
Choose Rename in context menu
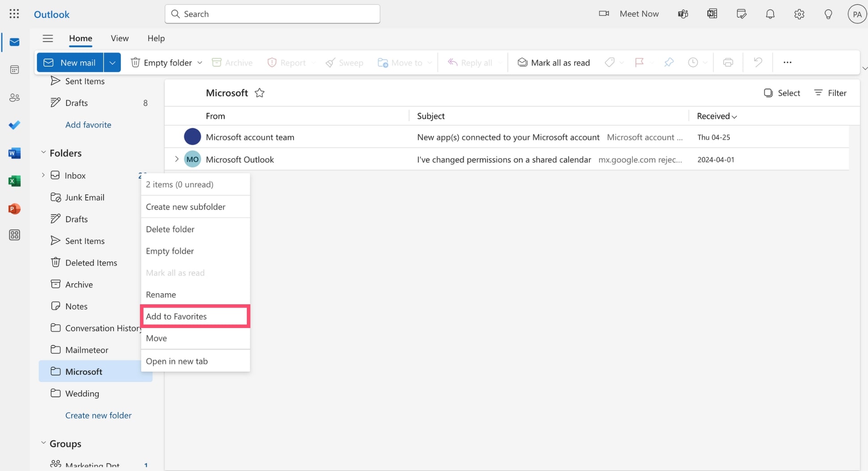coord(195,294)
